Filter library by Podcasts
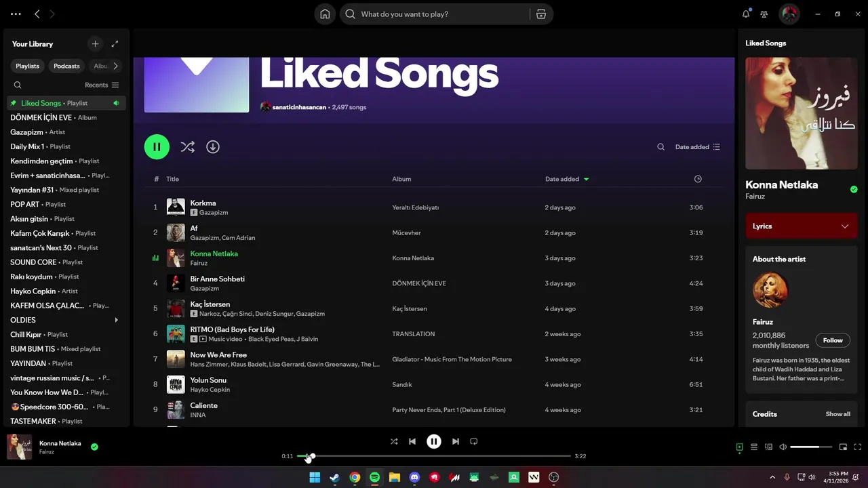The image size is (868, 488). (66, 66)
